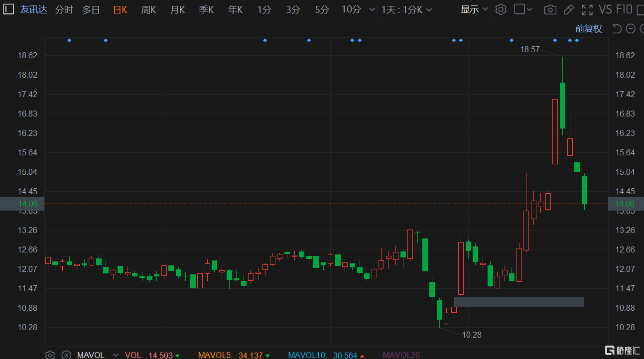The height and width of the screenshot is (359, 644).
Task: Zoom out chart with minus circle icon
Action: click(631, 29)
